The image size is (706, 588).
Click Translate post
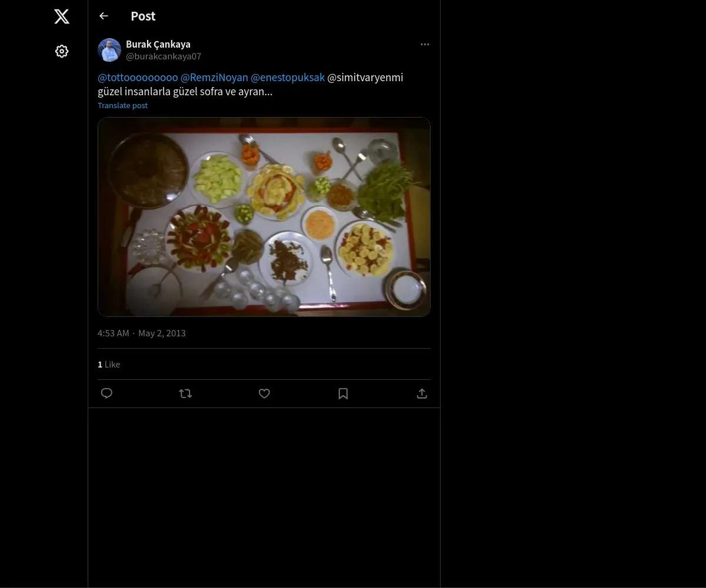coord(122,105)
